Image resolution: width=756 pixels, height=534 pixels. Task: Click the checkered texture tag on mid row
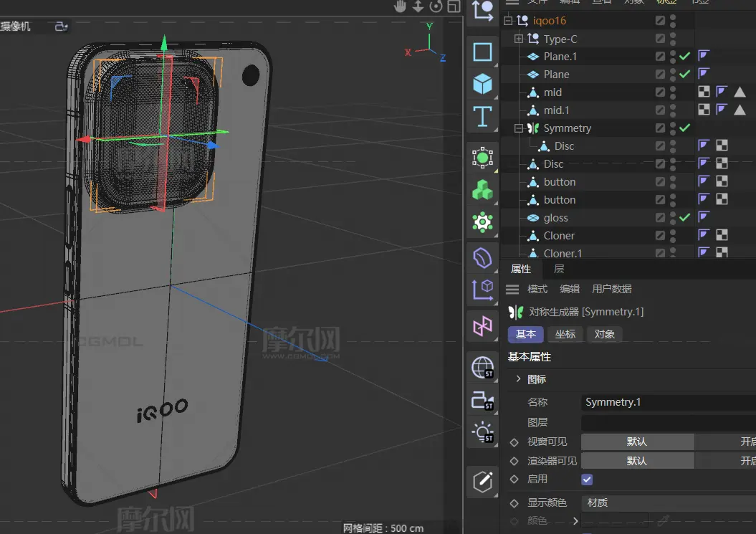point(704,92)
